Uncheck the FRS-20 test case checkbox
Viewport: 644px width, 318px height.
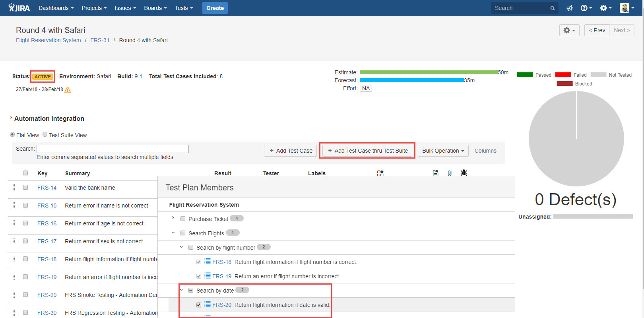[199, 305]
